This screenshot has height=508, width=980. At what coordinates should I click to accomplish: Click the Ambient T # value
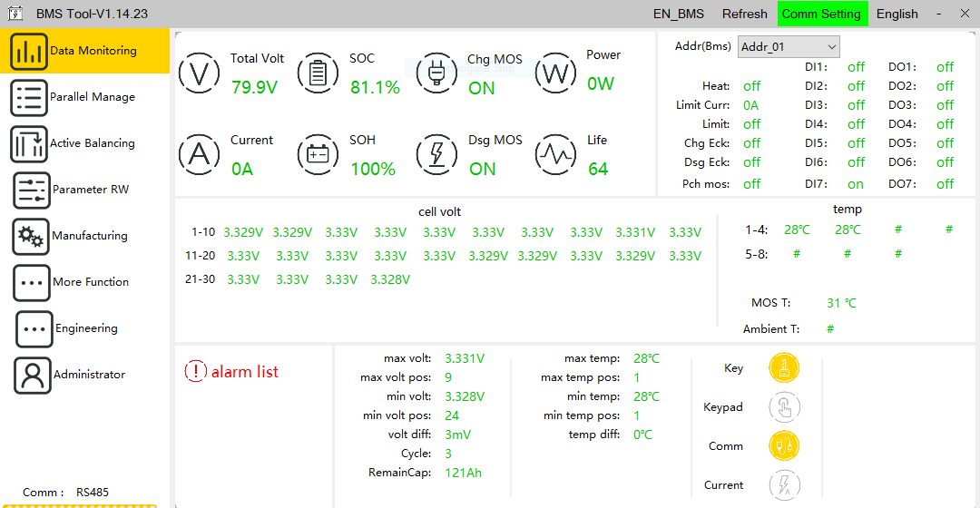click(x=830, y=328)
